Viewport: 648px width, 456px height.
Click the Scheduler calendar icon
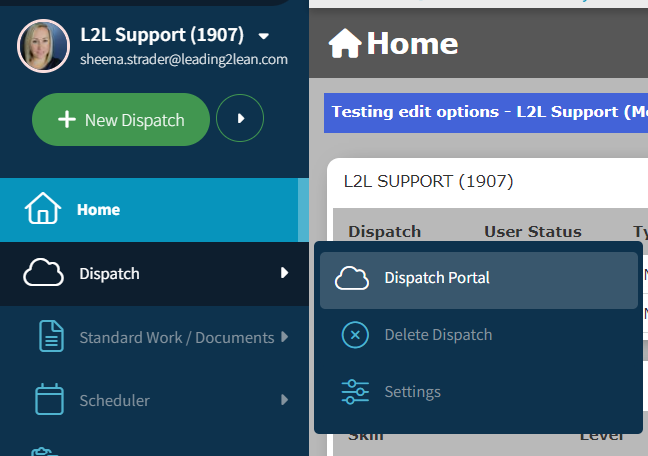click(x=49, y=400)
